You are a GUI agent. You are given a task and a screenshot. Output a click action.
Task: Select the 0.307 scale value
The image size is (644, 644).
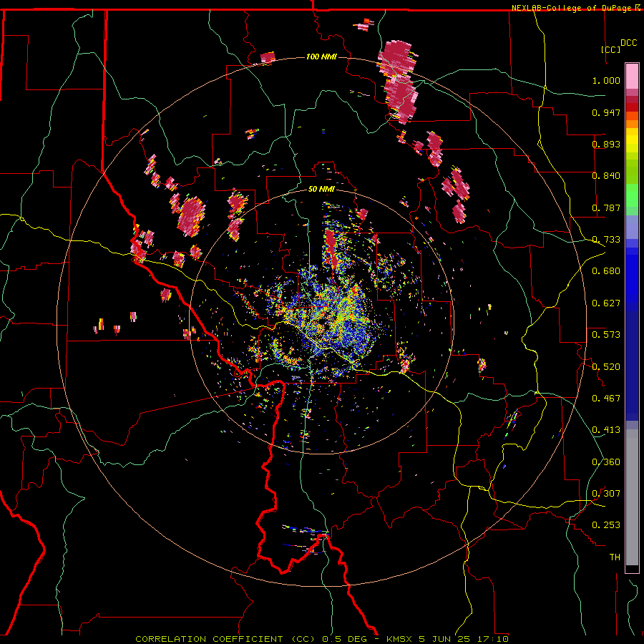pos(606,494)
